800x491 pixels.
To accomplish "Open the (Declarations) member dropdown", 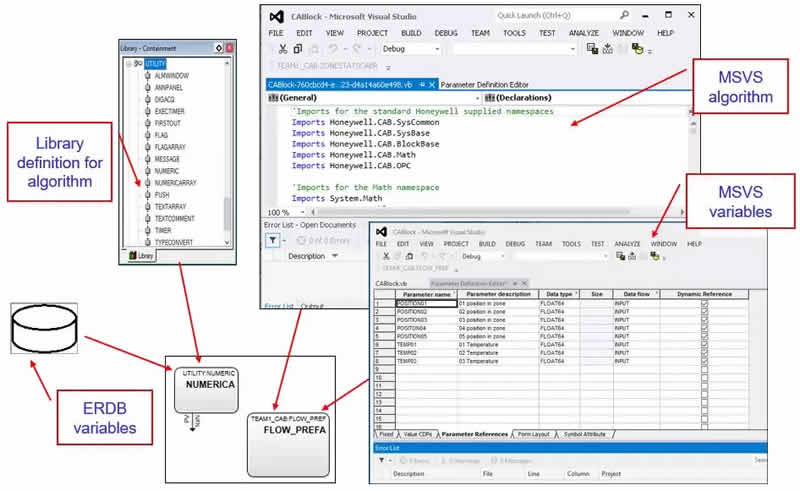I will coord(586,97).
